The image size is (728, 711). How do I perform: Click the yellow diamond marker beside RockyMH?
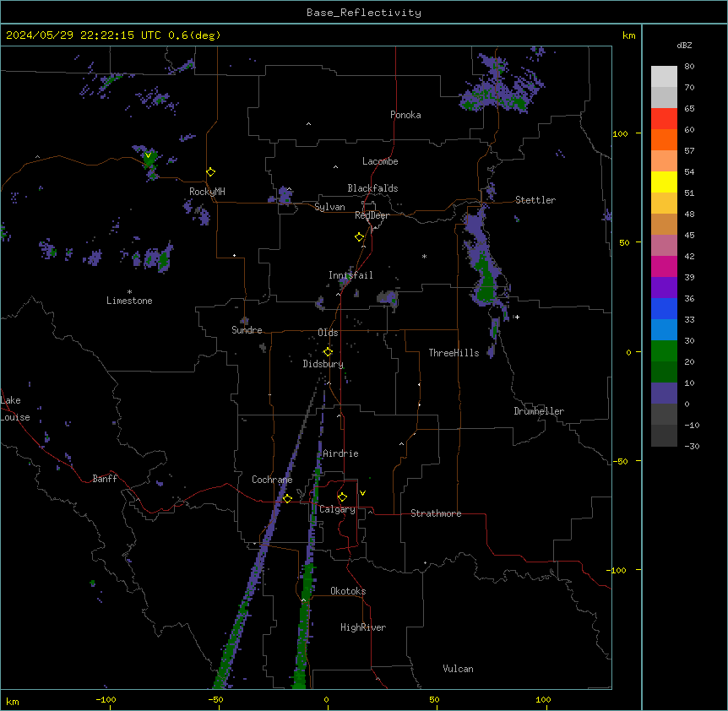tap(211, 172)
